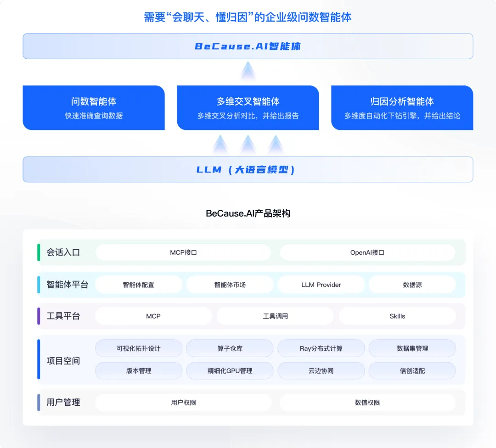Open 算子仓库 item

tap(230, 348)
